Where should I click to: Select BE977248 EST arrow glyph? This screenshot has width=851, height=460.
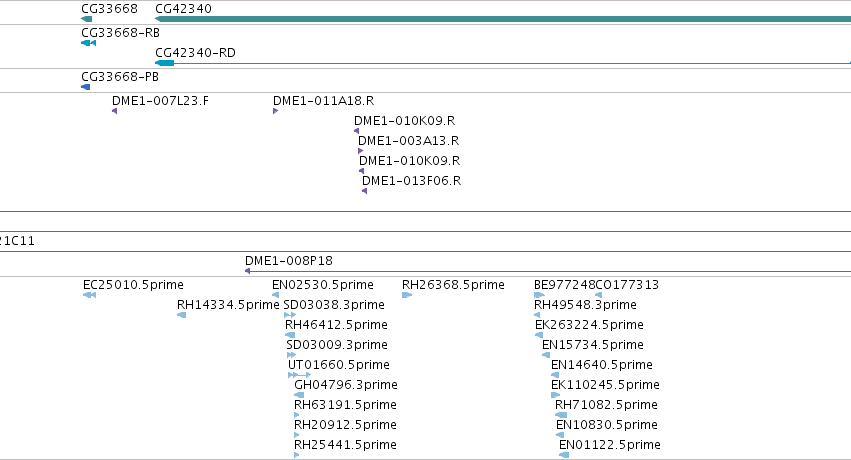(x=539, y=295)
